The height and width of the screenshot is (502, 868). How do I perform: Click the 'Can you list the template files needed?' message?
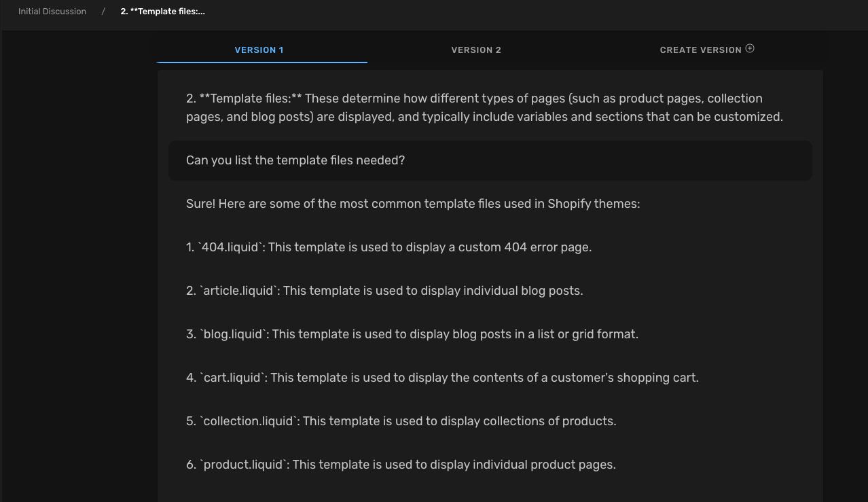click(490, 160)
